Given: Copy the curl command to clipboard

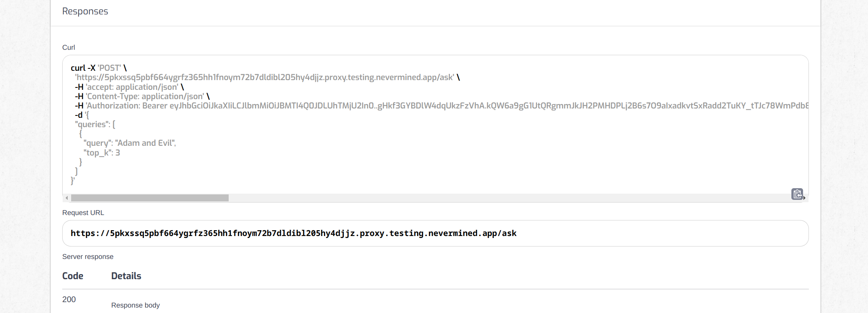Looking at the screenshot, I should [797, 194].
